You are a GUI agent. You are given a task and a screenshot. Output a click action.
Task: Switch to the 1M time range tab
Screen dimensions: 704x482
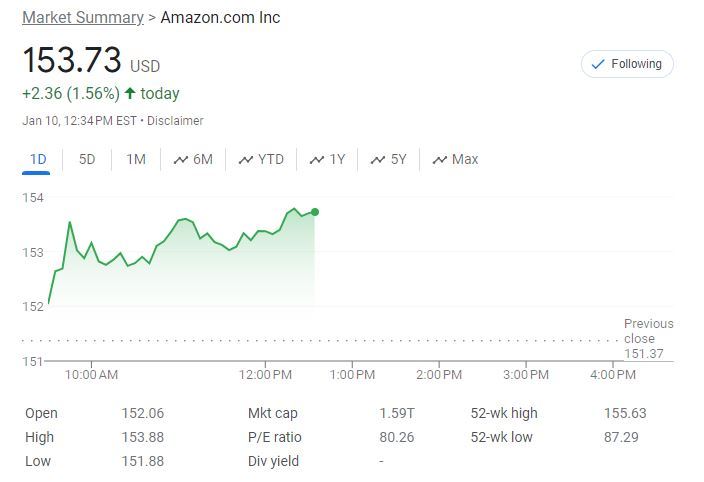pyautogui.click(x=136, y=159)
